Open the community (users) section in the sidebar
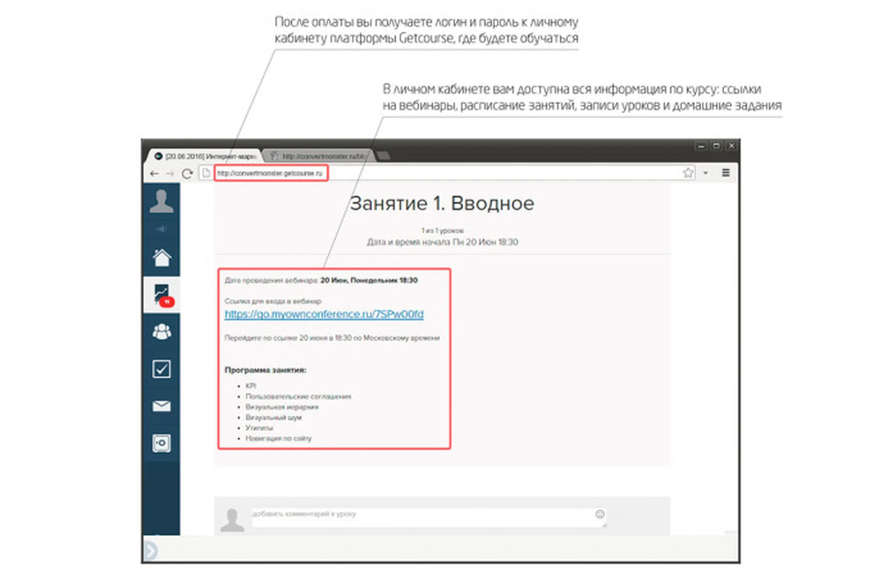The image size is (882, 588). (x=162, y=332)
